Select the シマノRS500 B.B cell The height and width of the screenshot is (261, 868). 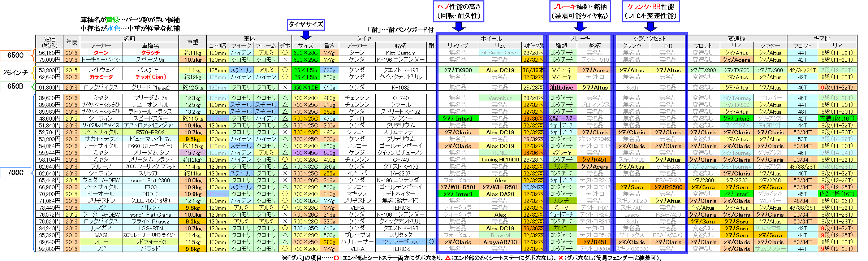[x=668, y=187]
